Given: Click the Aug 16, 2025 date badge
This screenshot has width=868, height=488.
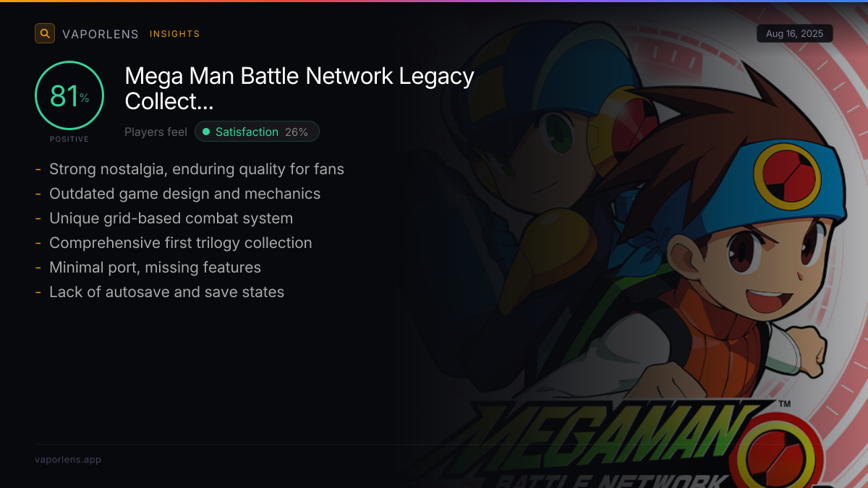Looking at the screenshot, I should point(795,34).
